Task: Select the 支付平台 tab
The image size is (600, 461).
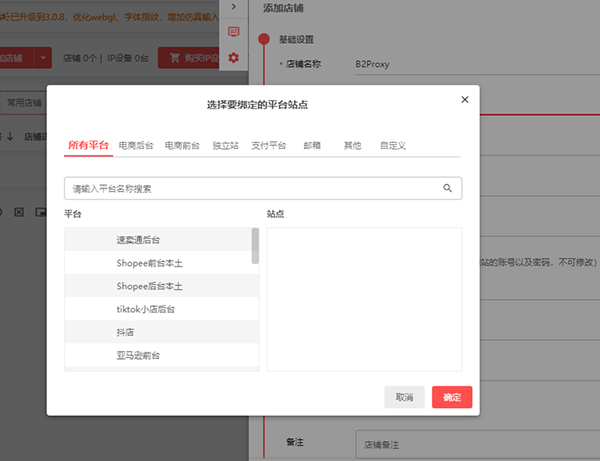Action: tap(269, 146)
